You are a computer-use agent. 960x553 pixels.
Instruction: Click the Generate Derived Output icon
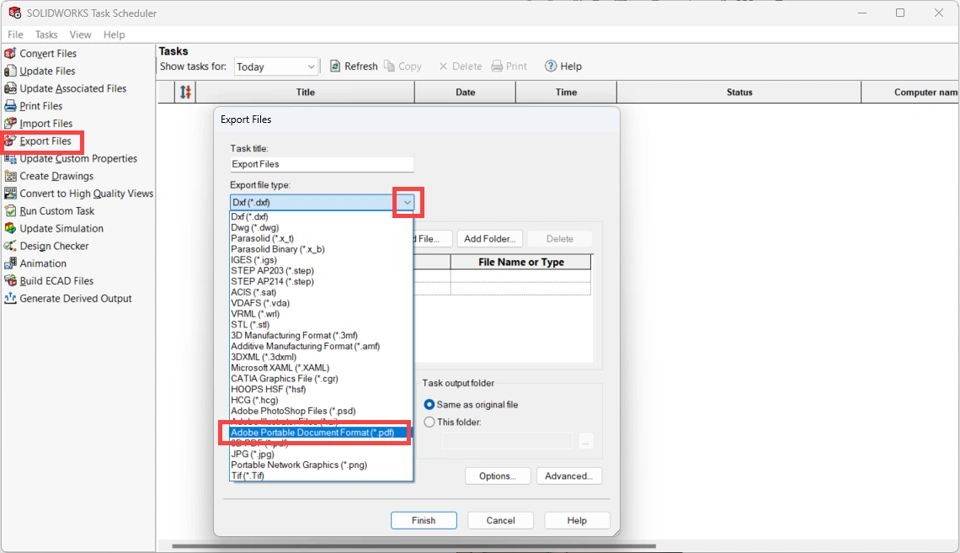10,298
